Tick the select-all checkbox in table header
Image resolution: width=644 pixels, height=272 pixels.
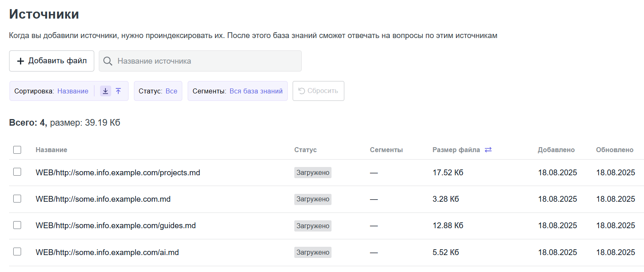tap(17, 150)
